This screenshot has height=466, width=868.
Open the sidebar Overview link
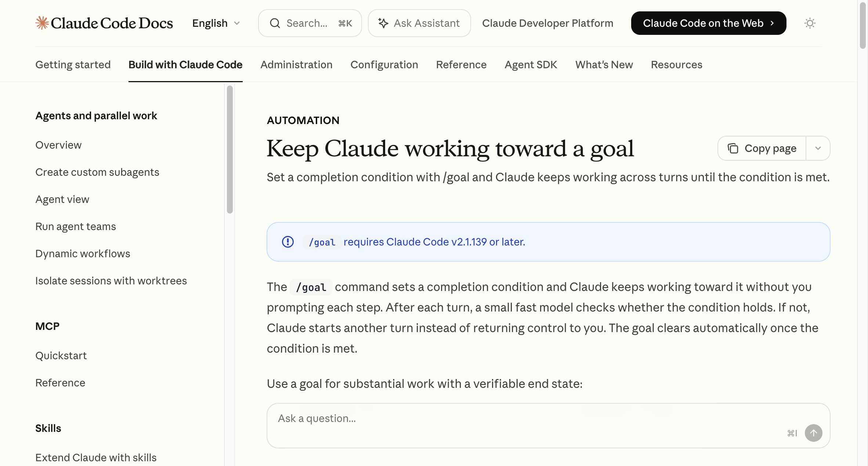(x=58, y=145)
